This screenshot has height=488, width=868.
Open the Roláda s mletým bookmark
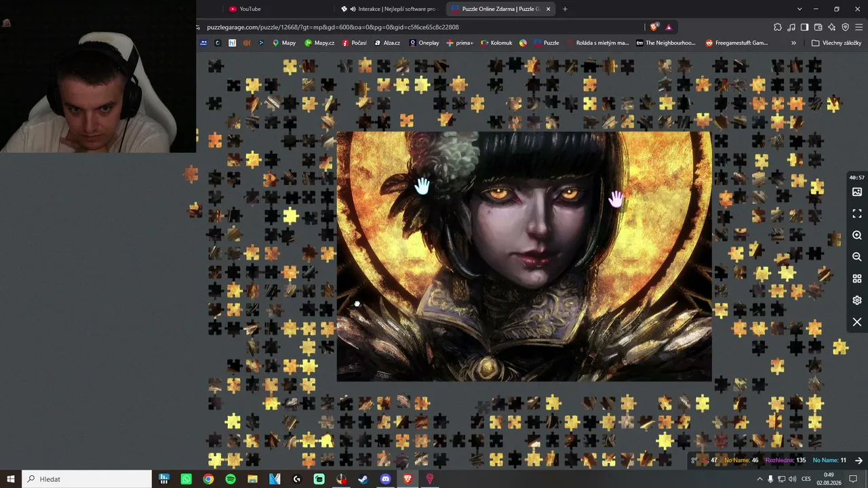[597, 43]
